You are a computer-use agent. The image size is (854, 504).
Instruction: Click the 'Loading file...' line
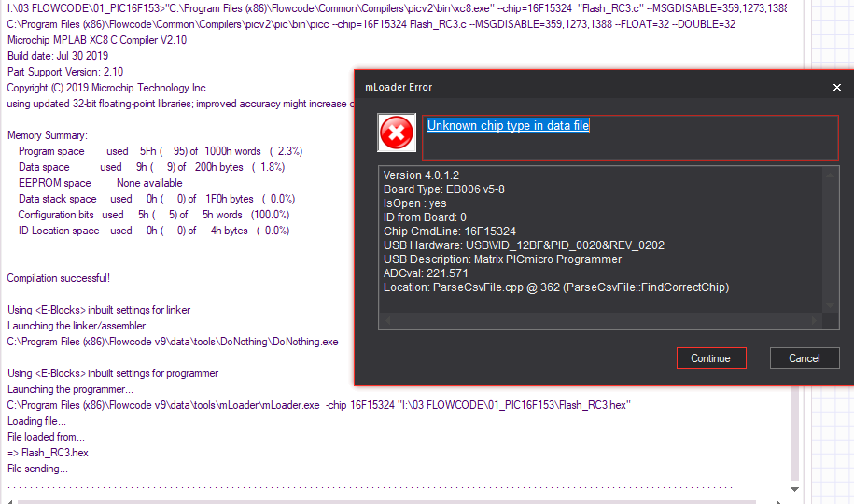pos(36,421)
